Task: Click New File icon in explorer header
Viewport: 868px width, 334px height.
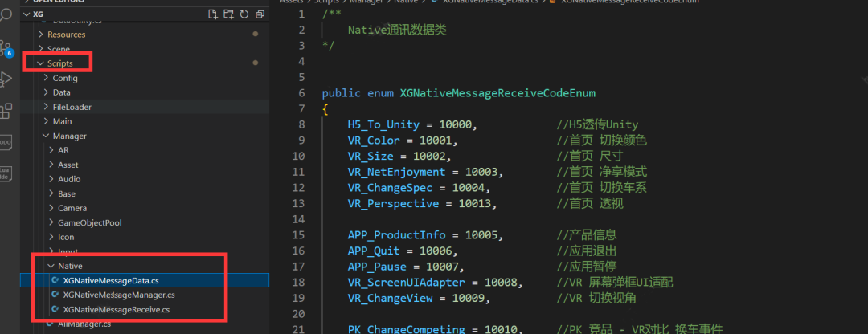Action: pyautogui.click(x=212, y=14)
